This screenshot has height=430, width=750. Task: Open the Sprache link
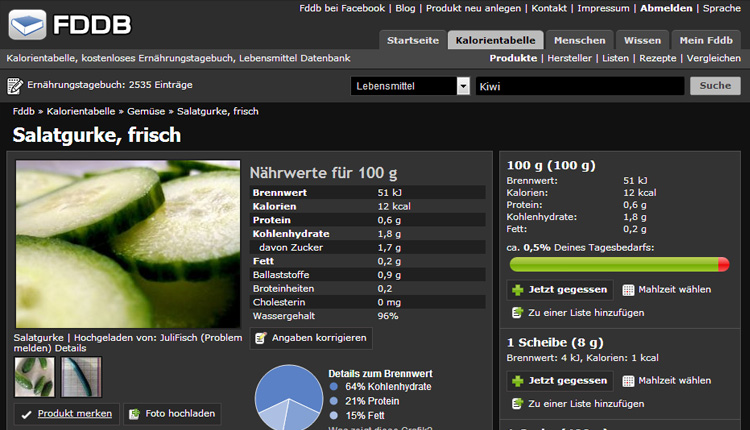(x=722, y=8)
